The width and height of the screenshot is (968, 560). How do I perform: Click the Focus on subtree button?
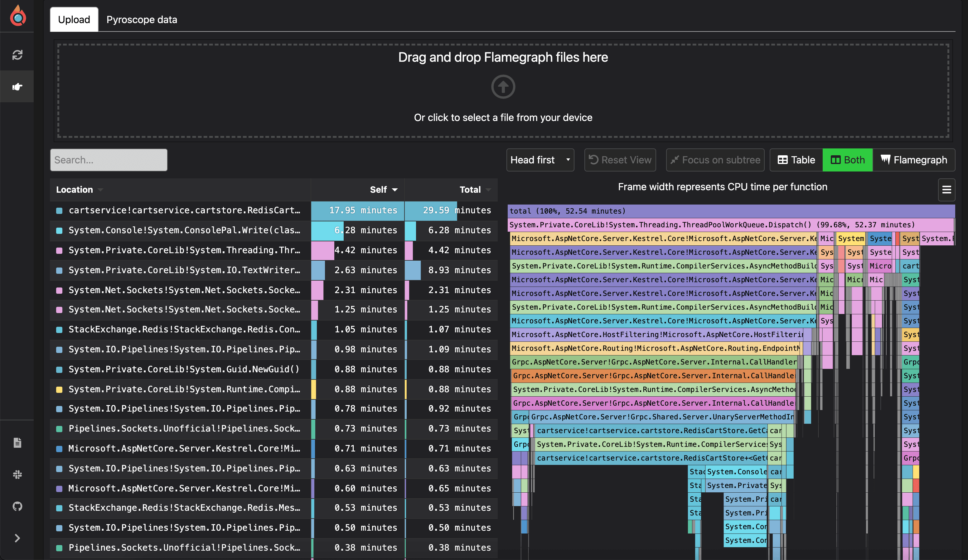tap(715, 160)
